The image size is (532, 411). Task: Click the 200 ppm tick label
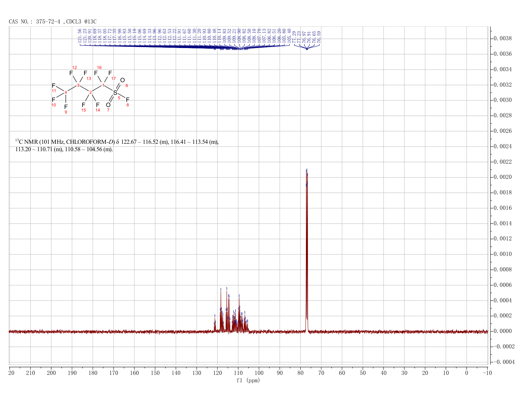tap(51, 373)
